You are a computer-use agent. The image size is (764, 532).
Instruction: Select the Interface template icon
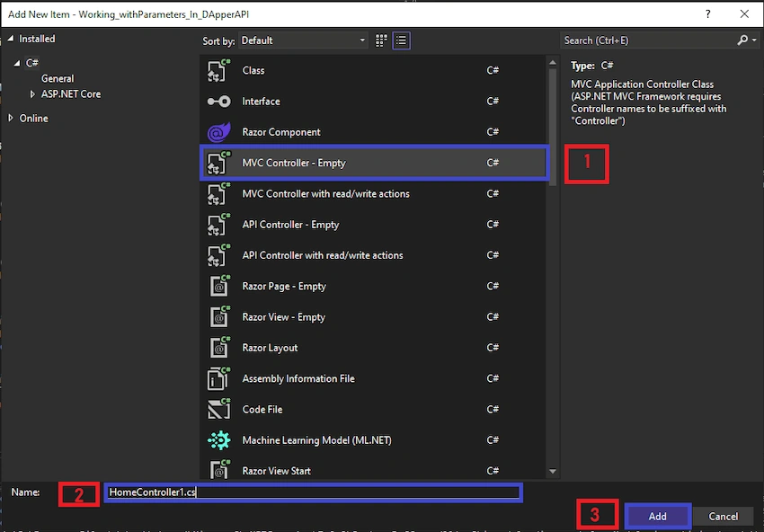click(218, 102)
